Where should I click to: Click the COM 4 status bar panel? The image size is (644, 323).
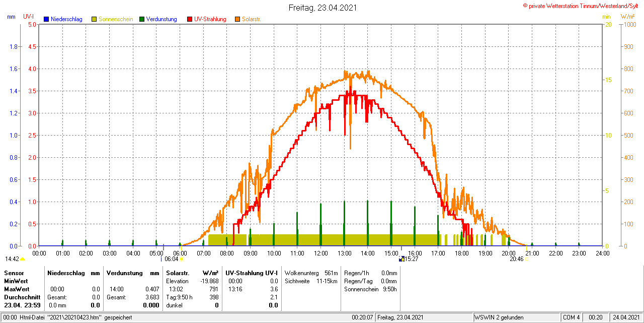(x=572, y=317)
